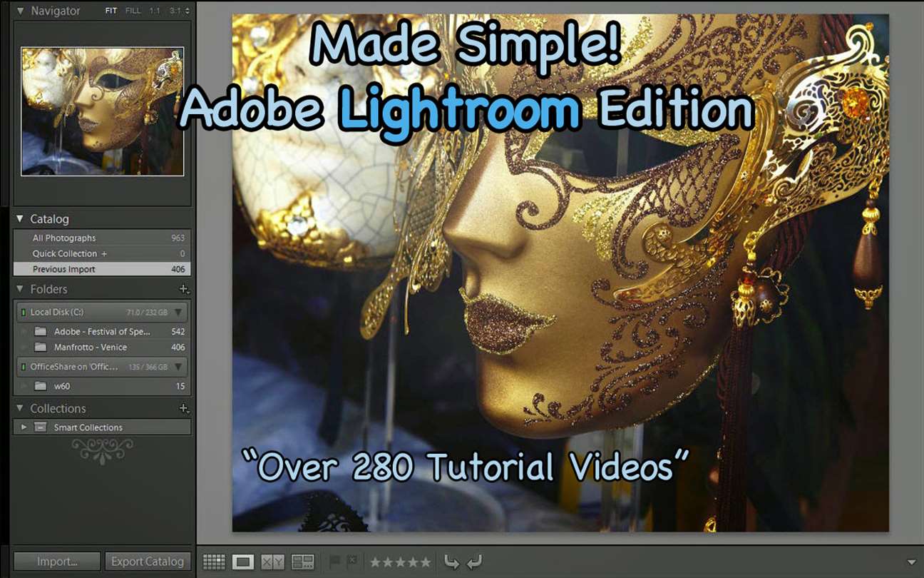The height and width of the screenshot is (578, 924).
Task: Open Compare view with the XY icon
Action: click(x=272, y=562)
